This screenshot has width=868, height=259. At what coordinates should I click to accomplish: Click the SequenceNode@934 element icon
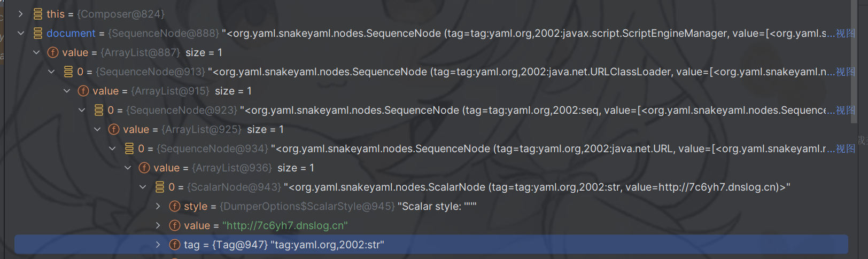tap(129, 148)
